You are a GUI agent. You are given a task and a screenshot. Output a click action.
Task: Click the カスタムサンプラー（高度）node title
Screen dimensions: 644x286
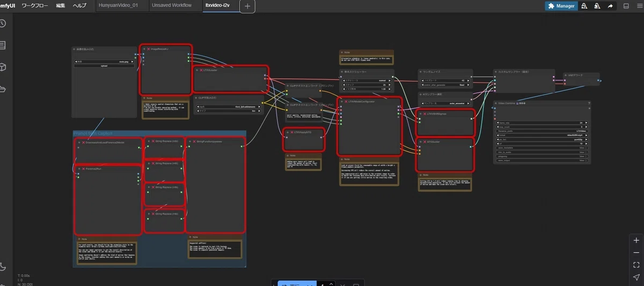[x=513, y=71]
